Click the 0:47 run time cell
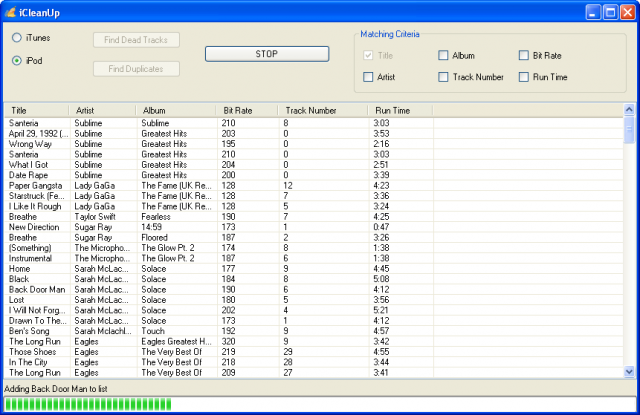 [381, 227]
